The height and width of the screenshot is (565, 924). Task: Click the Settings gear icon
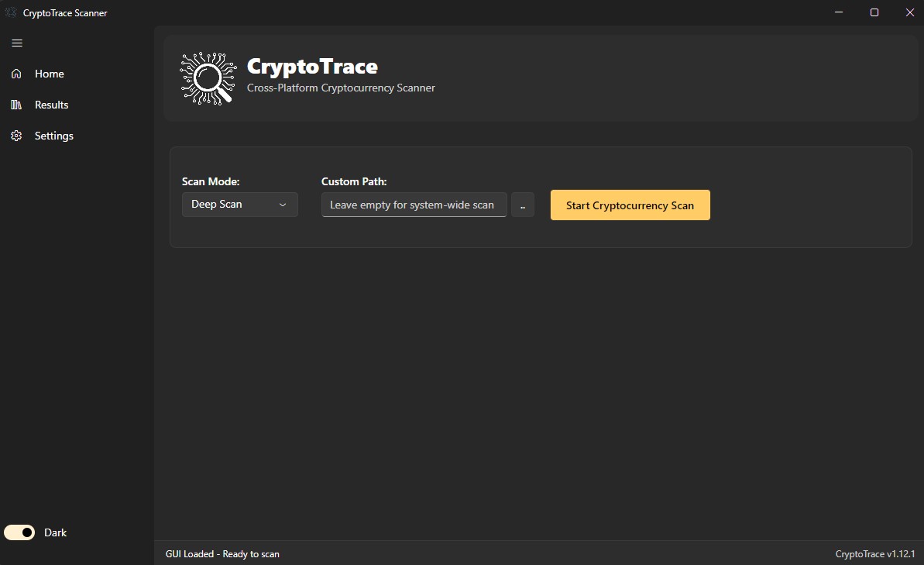[16, 136]
